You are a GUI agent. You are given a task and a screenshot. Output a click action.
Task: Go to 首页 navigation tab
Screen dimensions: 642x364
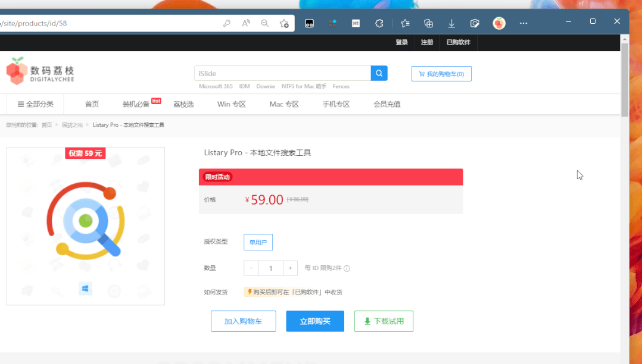(x=92, y=104)
